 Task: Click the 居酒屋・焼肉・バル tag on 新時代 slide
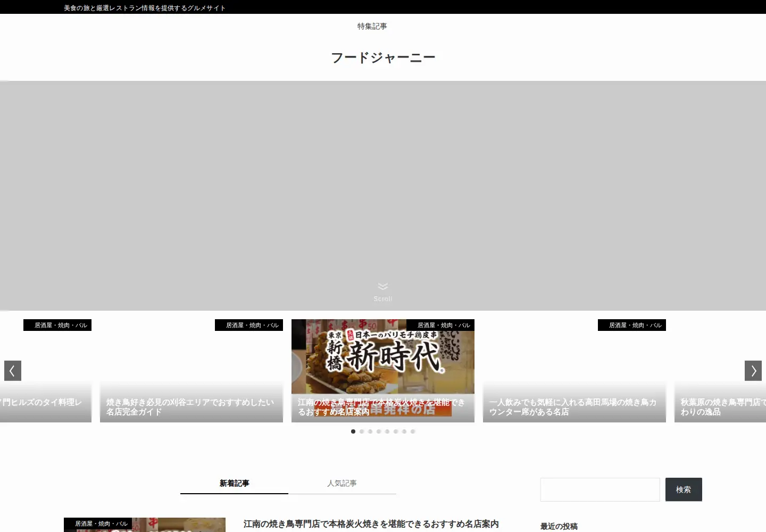click(440, 325)
